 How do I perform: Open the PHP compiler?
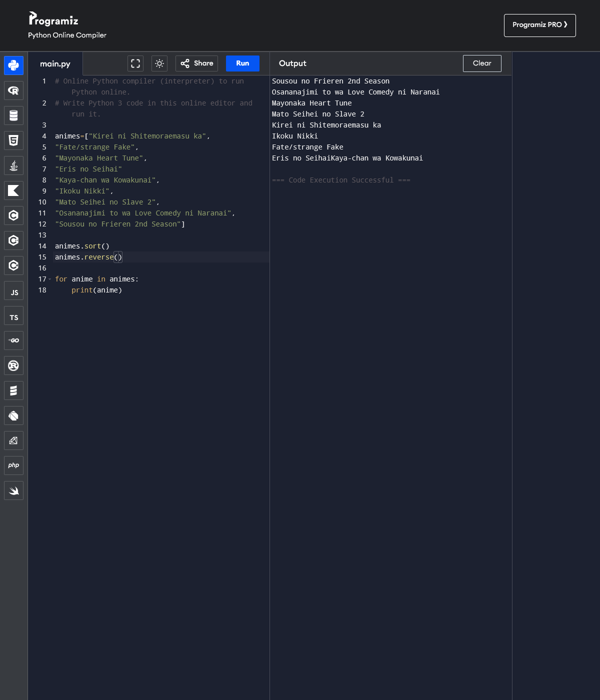click(13, 465)
